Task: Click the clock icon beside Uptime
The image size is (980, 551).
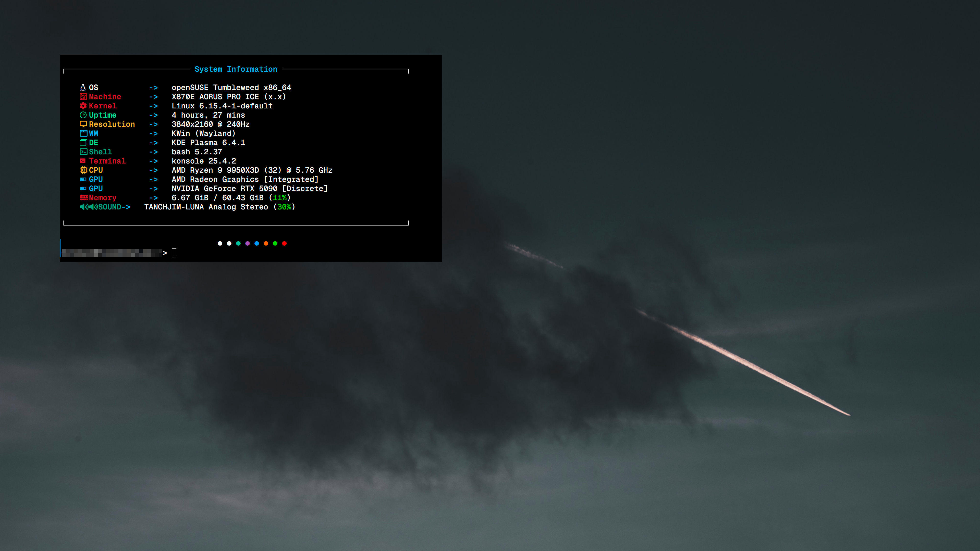Action: [x=83, y=115]
